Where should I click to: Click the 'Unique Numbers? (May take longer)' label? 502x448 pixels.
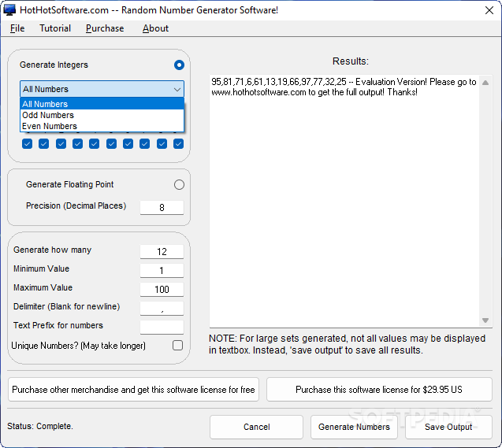79,346
